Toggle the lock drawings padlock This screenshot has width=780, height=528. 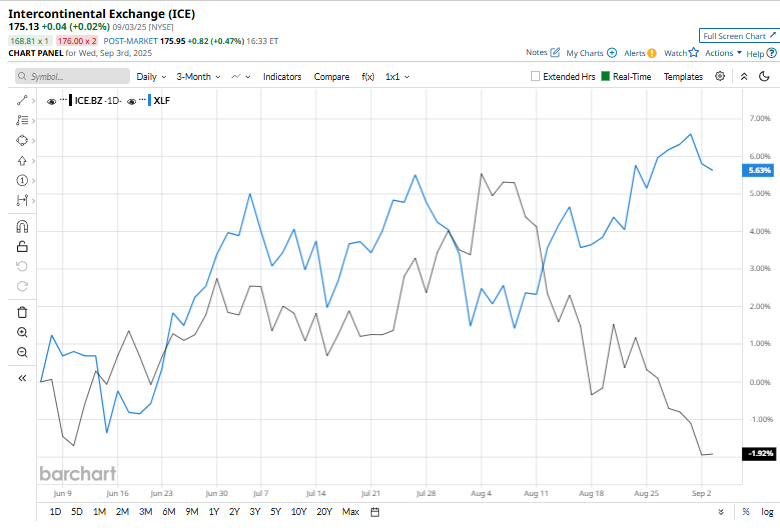[22, 246]
